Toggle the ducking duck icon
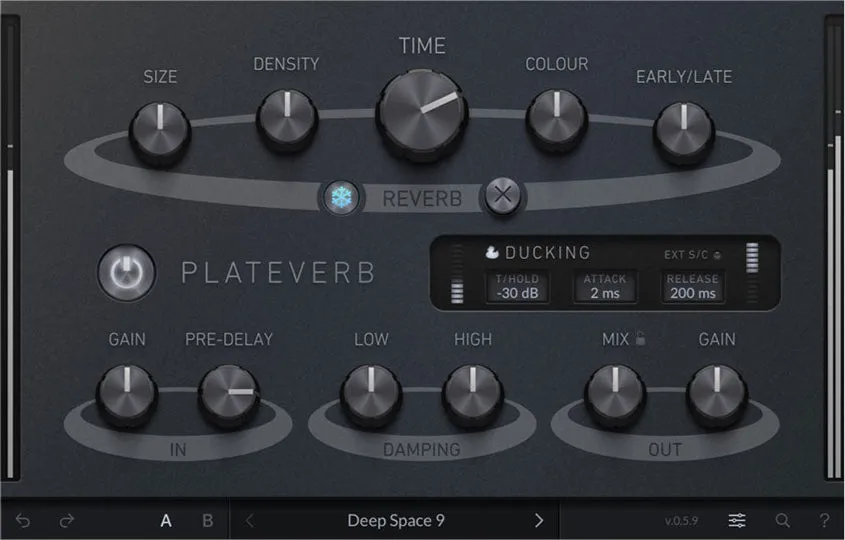The image size is (845, 540). click(x=491, y=252)
